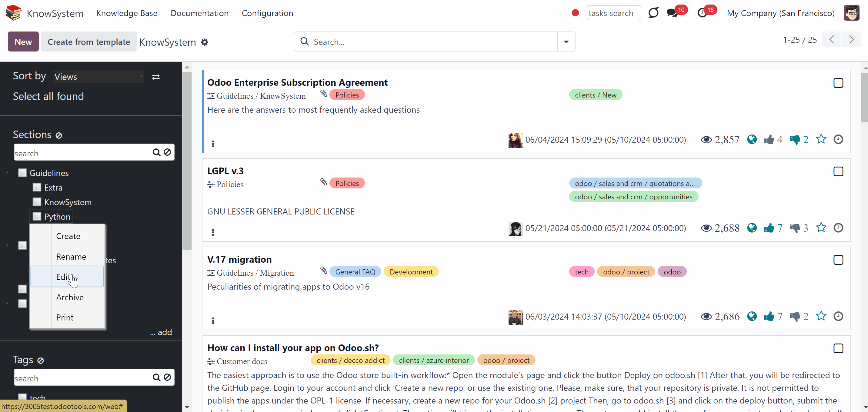Open the activities clock icon with 18 badge
This screenshot has height=412, width=868.
click(x=702, y=13)
